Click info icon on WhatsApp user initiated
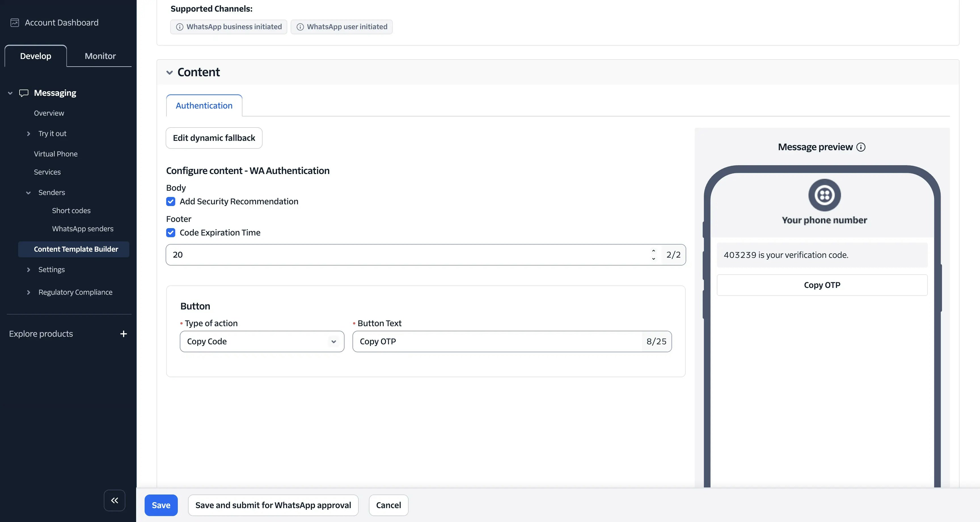Viewport: 980px width, 522px height. (x=300, y=27)
